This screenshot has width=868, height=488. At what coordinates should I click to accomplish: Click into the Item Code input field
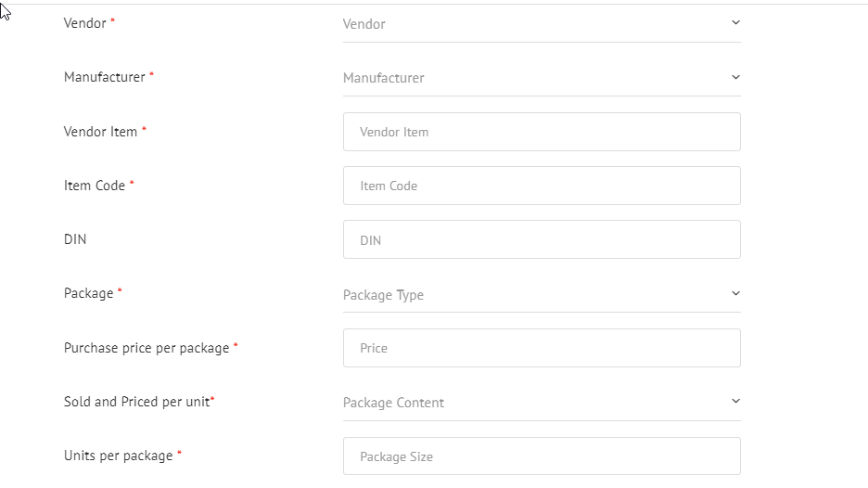coord(542,186)
